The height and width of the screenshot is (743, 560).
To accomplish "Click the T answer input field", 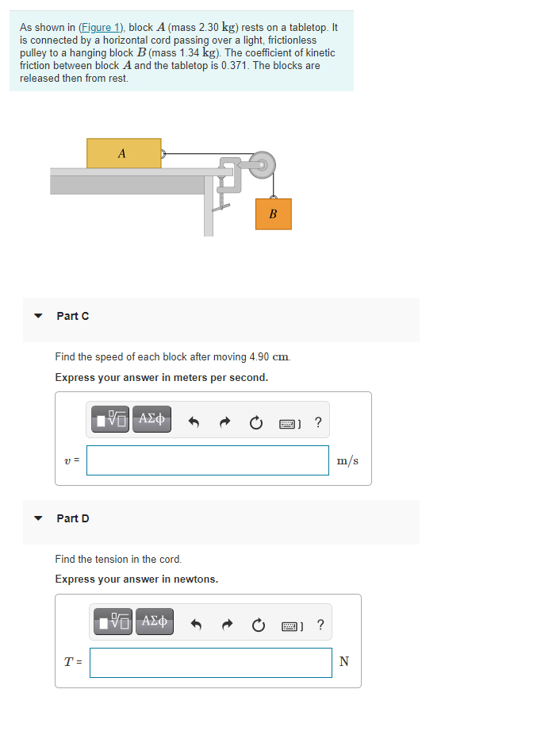I will [x=210, y=663].
